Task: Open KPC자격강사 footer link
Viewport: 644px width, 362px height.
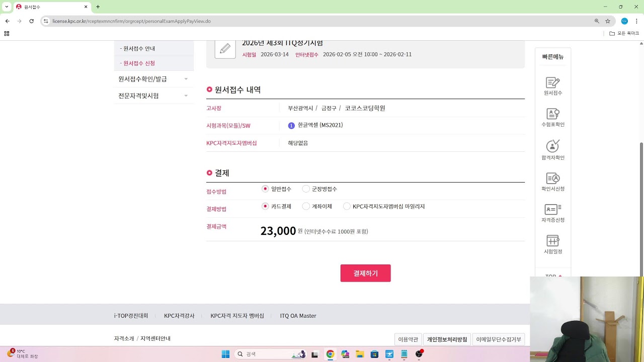Action: tap(179, 316)
